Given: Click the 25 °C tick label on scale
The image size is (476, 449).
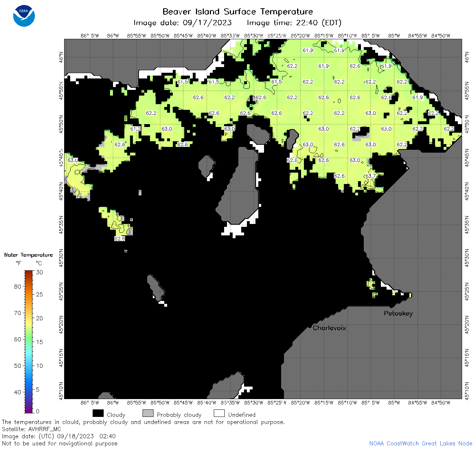Looking at the screenshot, I should (40, 294).
